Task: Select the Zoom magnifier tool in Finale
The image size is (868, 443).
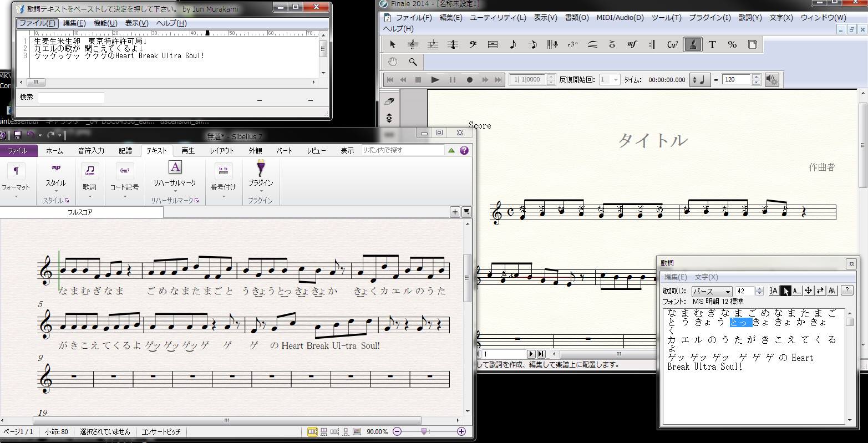Action: pyautogui.click(x=413, y=62)
